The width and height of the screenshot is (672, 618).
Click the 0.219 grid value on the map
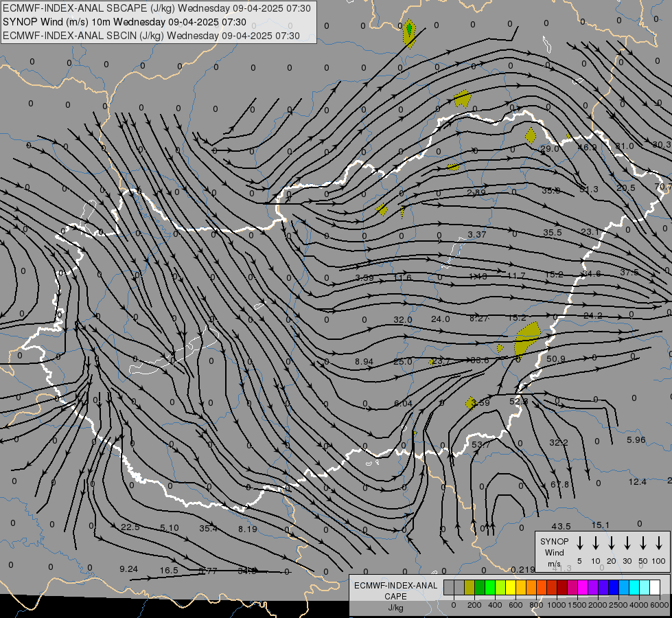[x=523, y=569]
